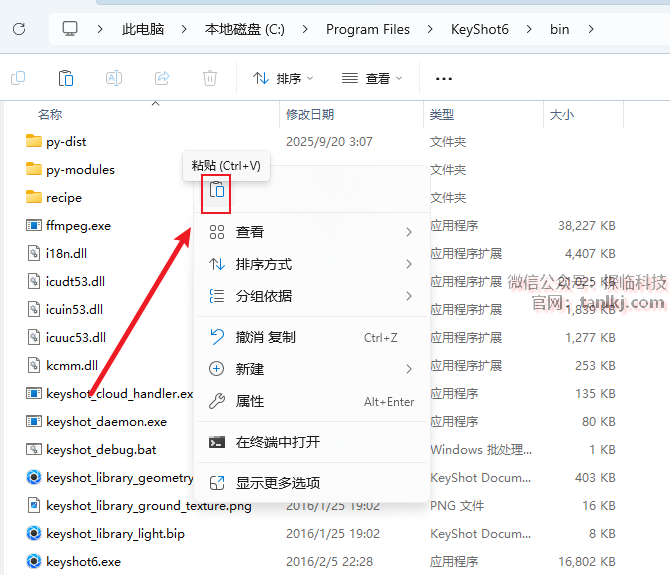
Task: Navigate to 此电脑 in the breadcrumb
Action: (143, 29)
